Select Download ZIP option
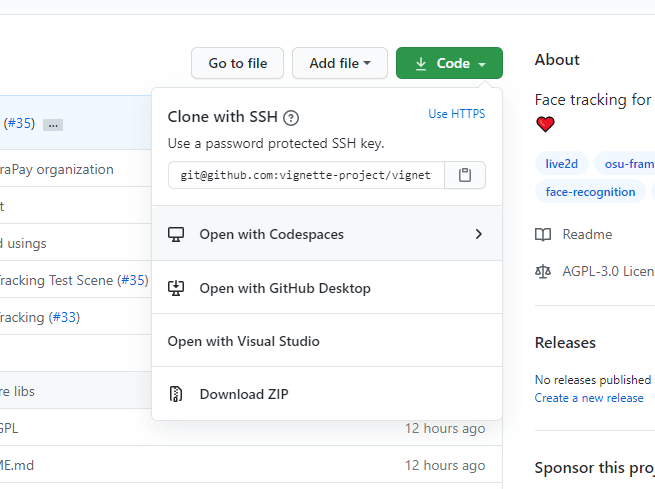The width and height of the screenshot is (655, 489). (x=327, y=394)
